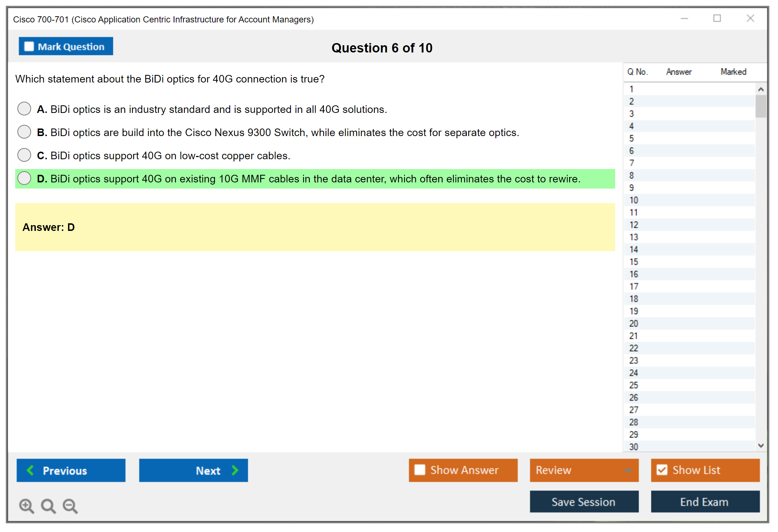Click the zoom in magnifier icon
This screenshot has height=532, width=778.
[x=26, y=506]
